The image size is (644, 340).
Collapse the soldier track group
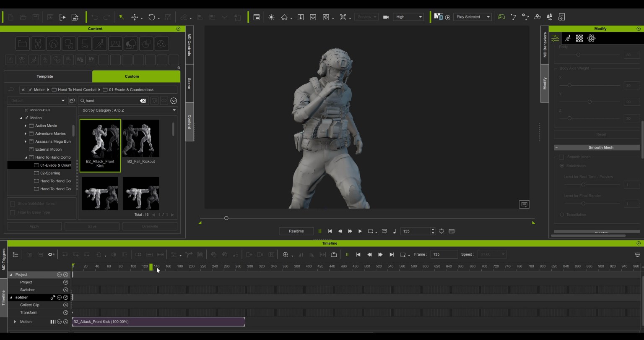click(11, 298)
